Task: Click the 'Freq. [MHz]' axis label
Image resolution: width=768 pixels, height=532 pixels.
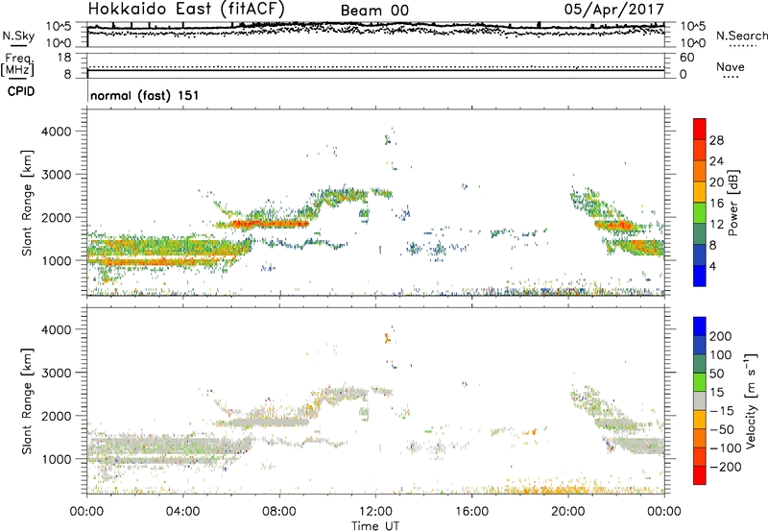Action: pos(18,64)
